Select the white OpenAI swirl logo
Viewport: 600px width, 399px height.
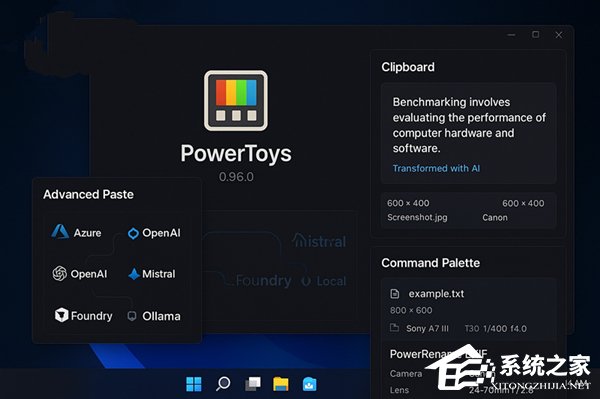[x=59, y=274]
